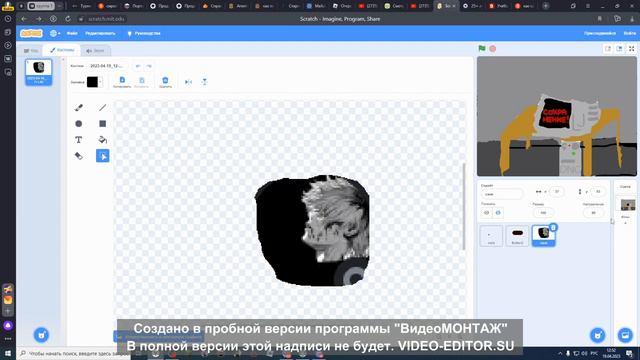640x360 pixels.
Task: Click the black fill color swatch
Action: 92,82
